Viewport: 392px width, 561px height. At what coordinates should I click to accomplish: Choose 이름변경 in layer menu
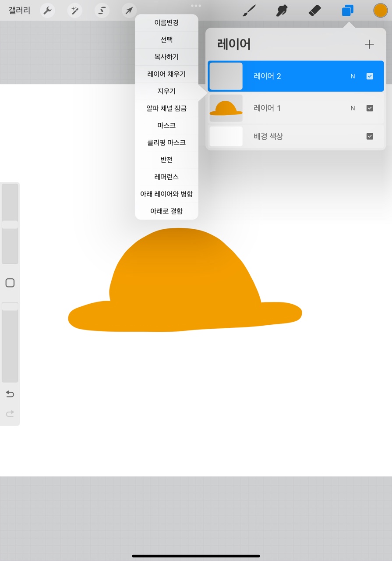pos(166,23)
